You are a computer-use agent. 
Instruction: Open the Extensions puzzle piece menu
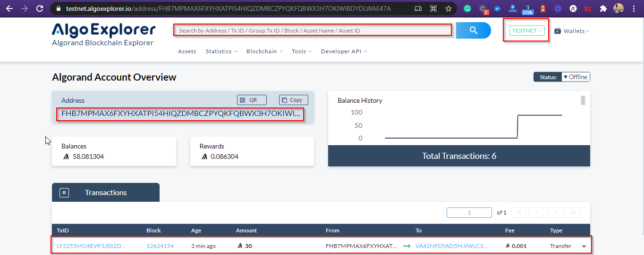603,8
